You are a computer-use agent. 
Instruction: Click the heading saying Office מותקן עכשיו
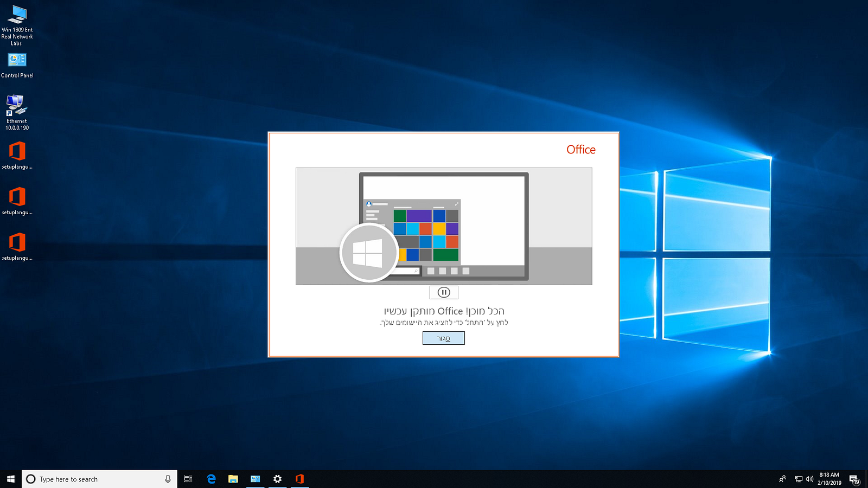[x=444, y=311]
